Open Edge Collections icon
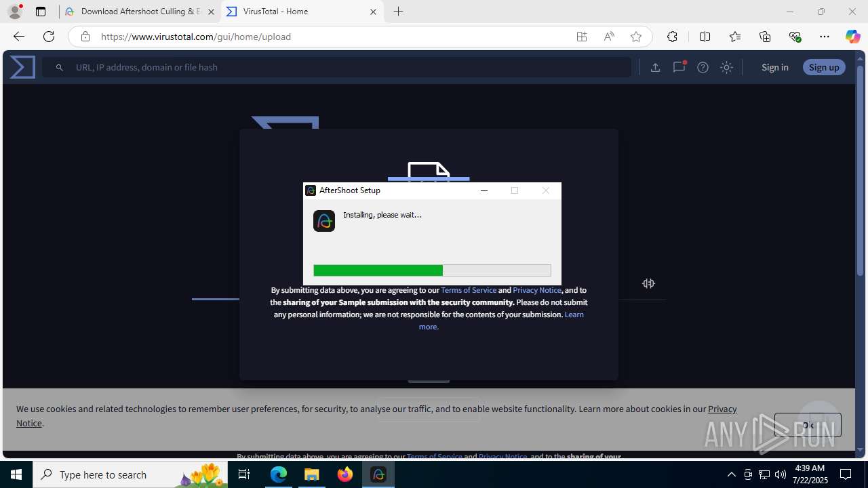The image size is (868, 488). point(765,37)
